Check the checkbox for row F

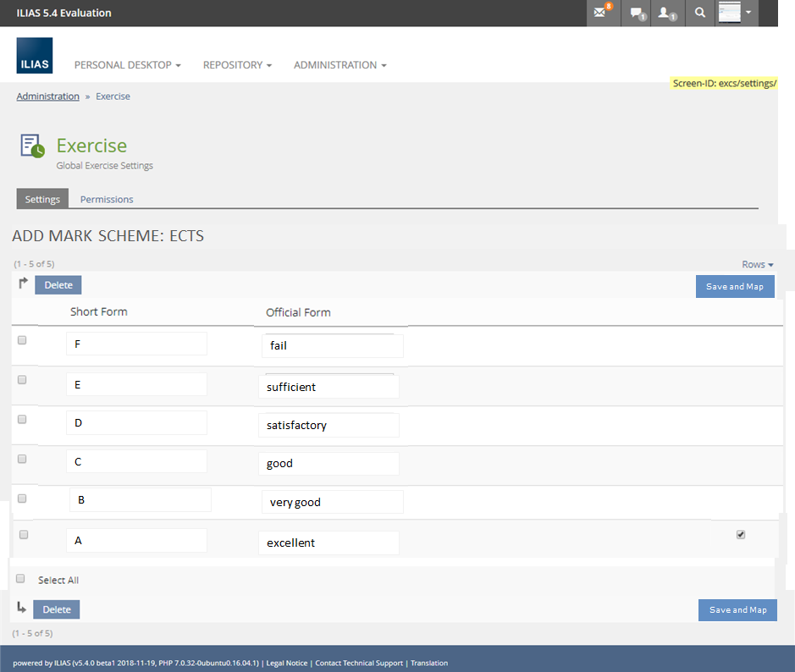pos(23,339)
